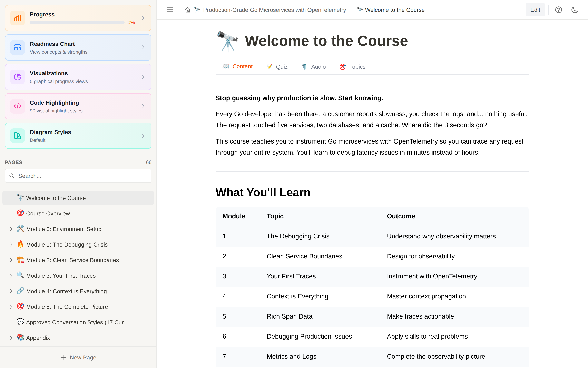Image resolution: width=588 pixels, height=368 pixels.
Task: Click the Code Highlighting brackets icon
Action: pyautogui.click(x=18, y=106)
